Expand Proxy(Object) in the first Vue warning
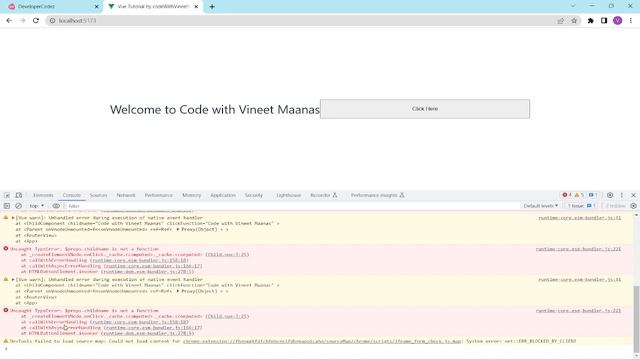Screen dimensions: 640x360 [178, 229]
